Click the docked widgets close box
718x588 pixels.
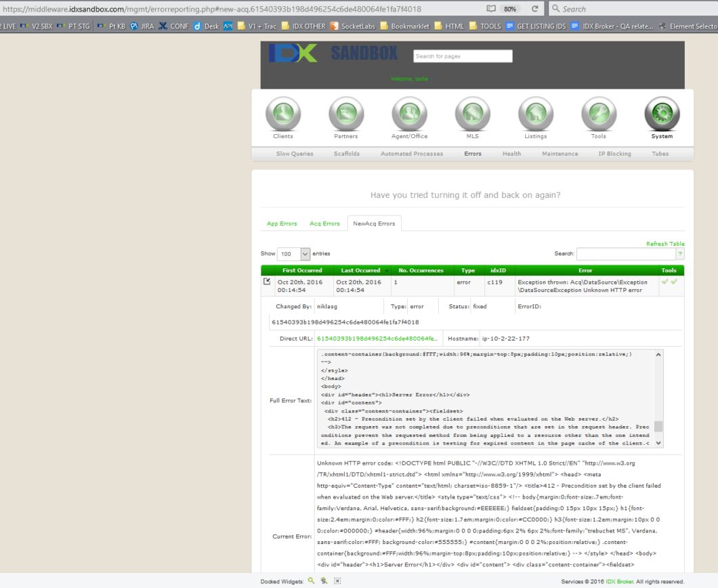(337, 581)
